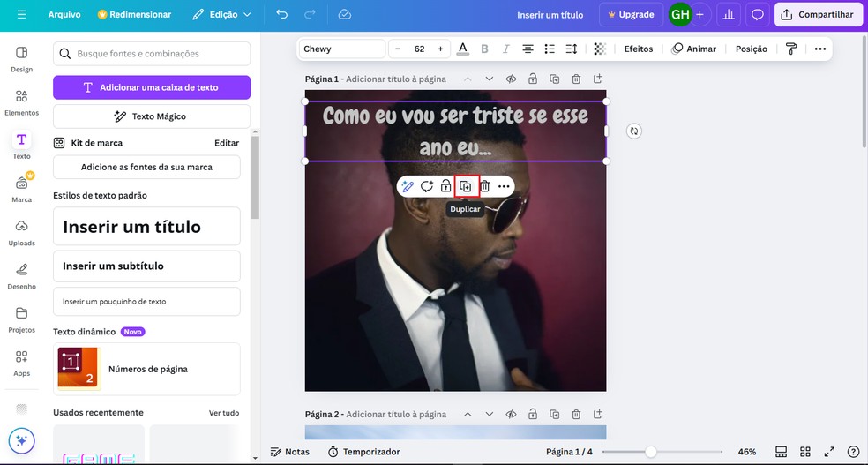
Task: Click the rotate handle beside the text box
Action: click(x=634, y=131)
